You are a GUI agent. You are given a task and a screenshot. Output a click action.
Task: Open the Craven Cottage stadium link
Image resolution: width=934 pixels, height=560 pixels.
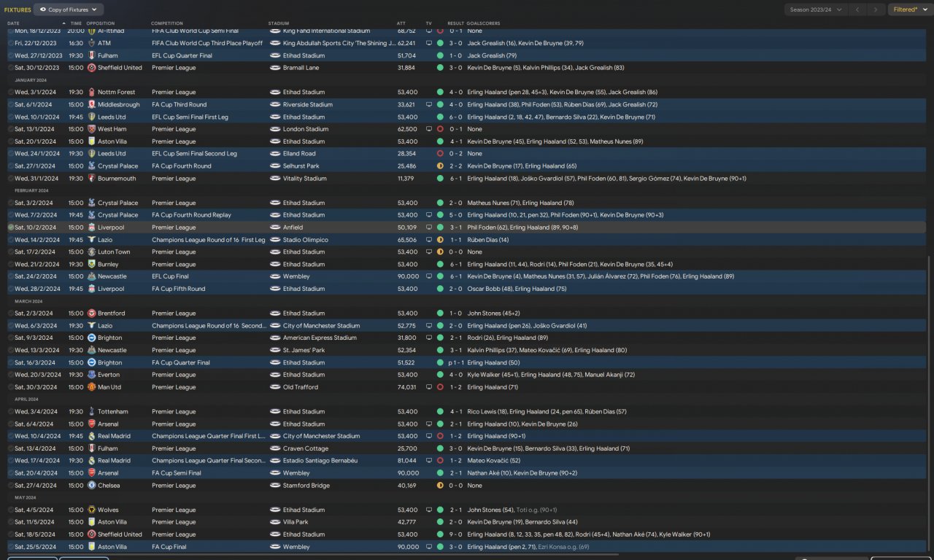[306, 448]
